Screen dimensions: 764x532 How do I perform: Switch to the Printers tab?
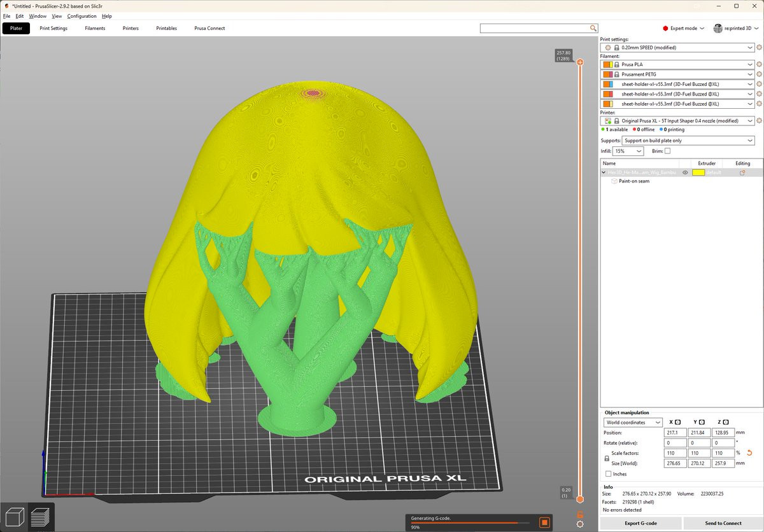[x=131, y=28]
